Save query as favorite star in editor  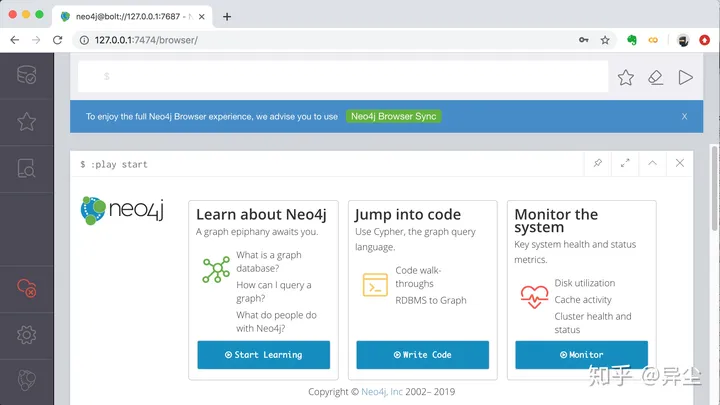[x=625, y=77]
